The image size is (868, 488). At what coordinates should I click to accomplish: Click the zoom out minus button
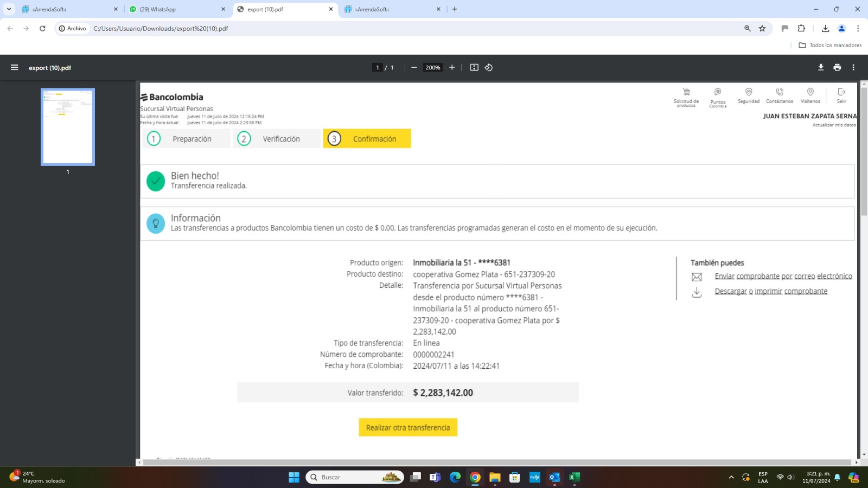point(414,68)
